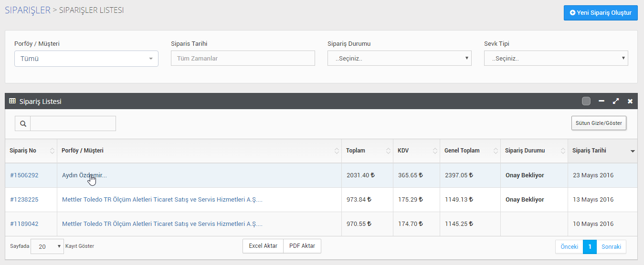Go to Sonraki page

tap(611, 246)
